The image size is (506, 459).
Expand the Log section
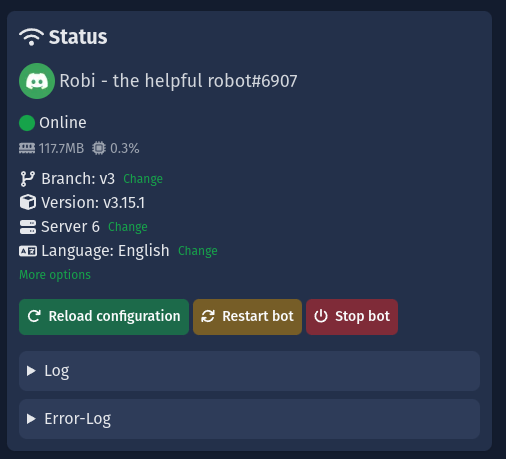[249, 371]
